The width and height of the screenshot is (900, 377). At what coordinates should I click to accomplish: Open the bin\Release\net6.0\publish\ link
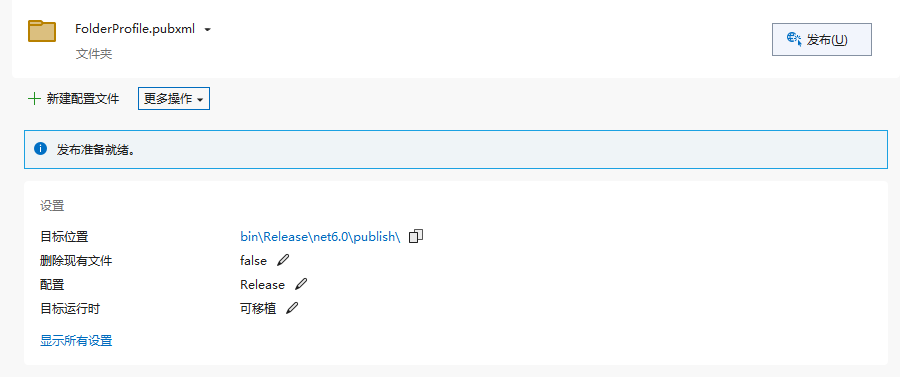[x=320, y=236]
